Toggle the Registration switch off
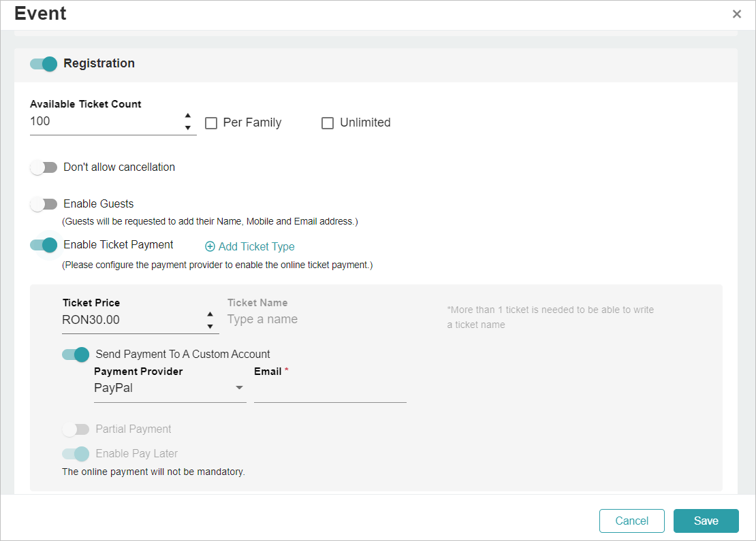Viewport: 756px width, 541px height. [44, 63]
